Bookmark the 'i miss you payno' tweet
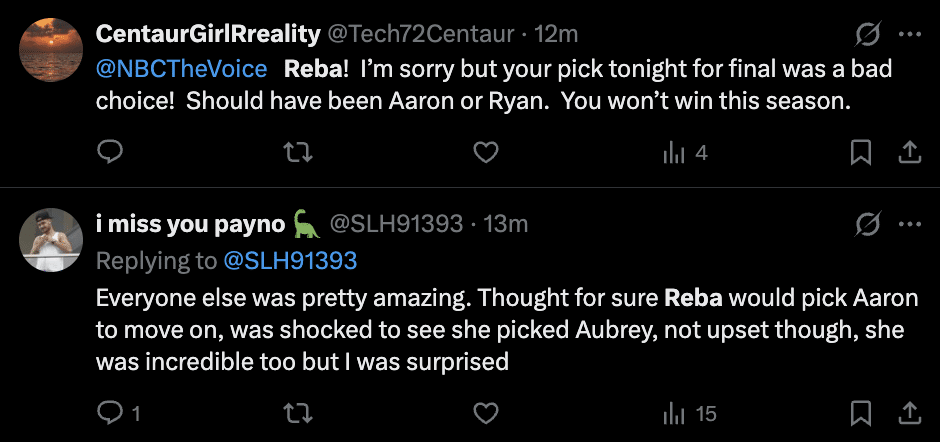The width and height of the screenshot is (940, 442). pos(860,412)
